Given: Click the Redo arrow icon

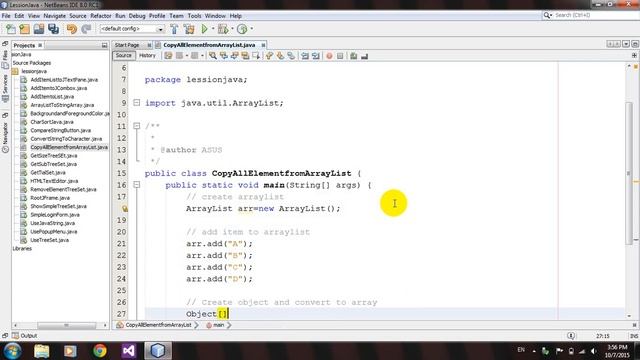Looking at the screenshot, I should pyautogui.click(x=86, y=29).
